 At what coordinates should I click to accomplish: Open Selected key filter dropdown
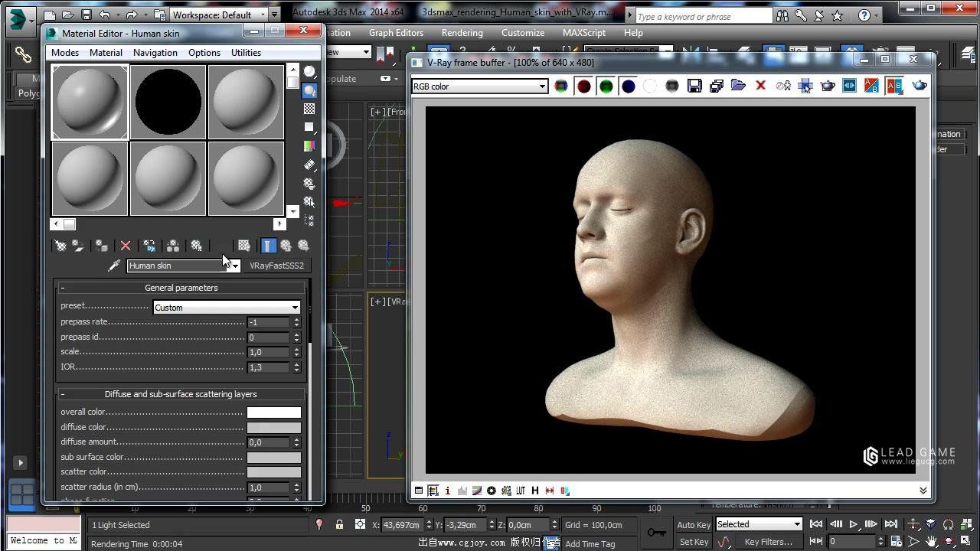759,524
